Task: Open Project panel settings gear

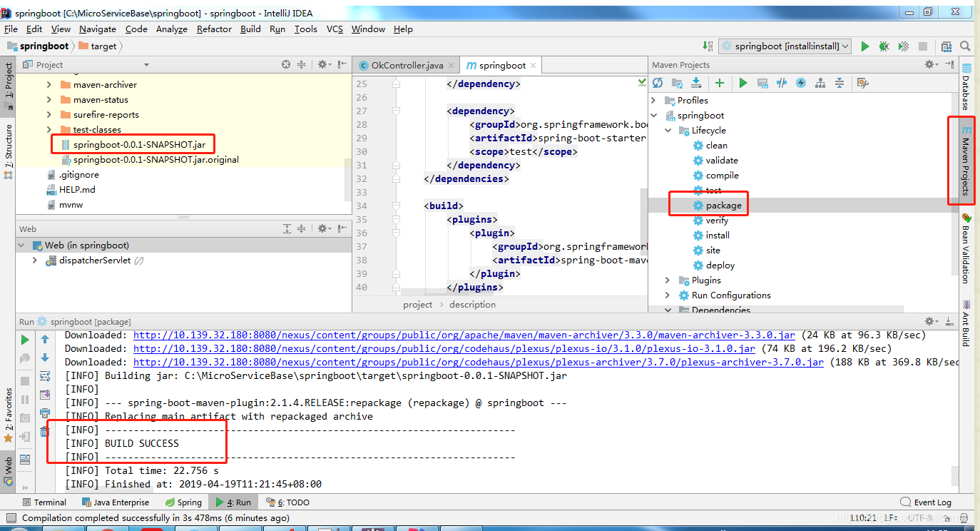Action: 324,64
